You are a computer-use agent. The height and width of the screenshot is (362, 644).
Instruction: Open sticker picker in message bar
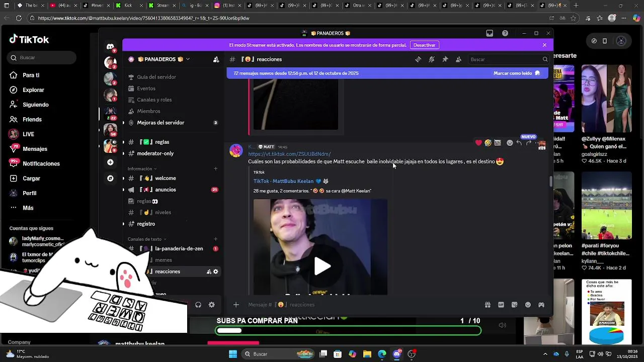tap(514, 305)
